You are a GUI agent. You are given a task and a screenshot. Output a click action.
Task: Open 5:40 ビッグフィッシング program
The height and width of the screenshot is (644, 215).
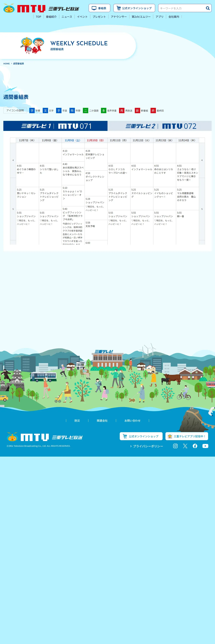click(73, 225)
